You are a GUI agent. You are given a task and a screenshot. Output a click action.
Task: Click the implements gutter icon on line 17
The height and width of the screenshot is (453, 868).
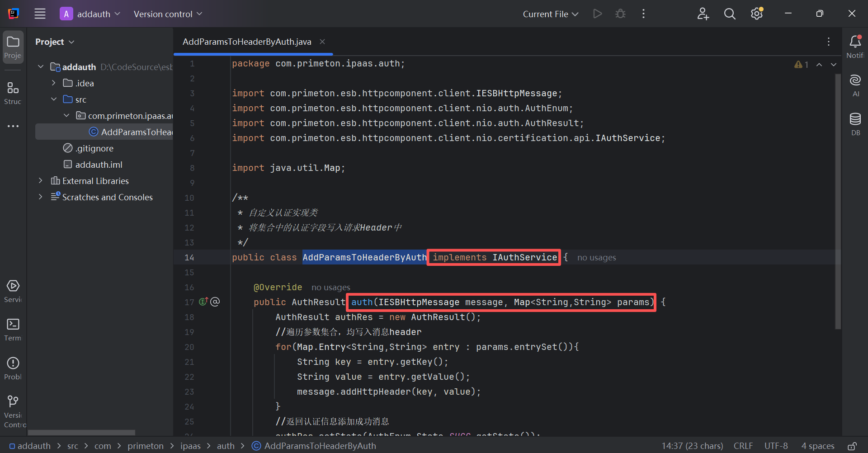click(203, 302)
